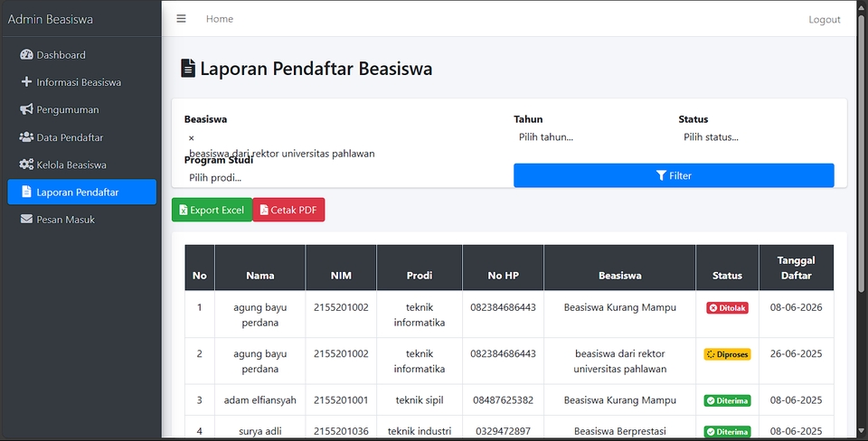Image resolution: width=868 pixels, height=441 pixels.
Task: Expand the Program Studi dropdown
Action: click(342, 178)
